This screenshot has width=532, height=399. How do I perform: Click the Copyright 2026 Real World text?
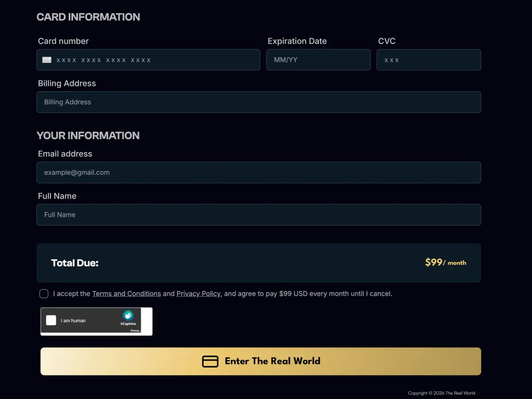(442, 393)
